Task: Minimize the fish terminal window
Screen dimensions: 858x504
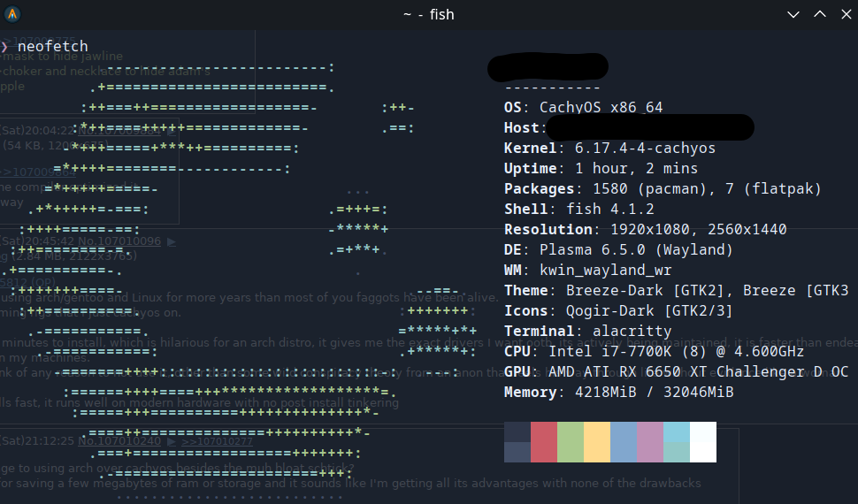Action: (x=793, y=15)
